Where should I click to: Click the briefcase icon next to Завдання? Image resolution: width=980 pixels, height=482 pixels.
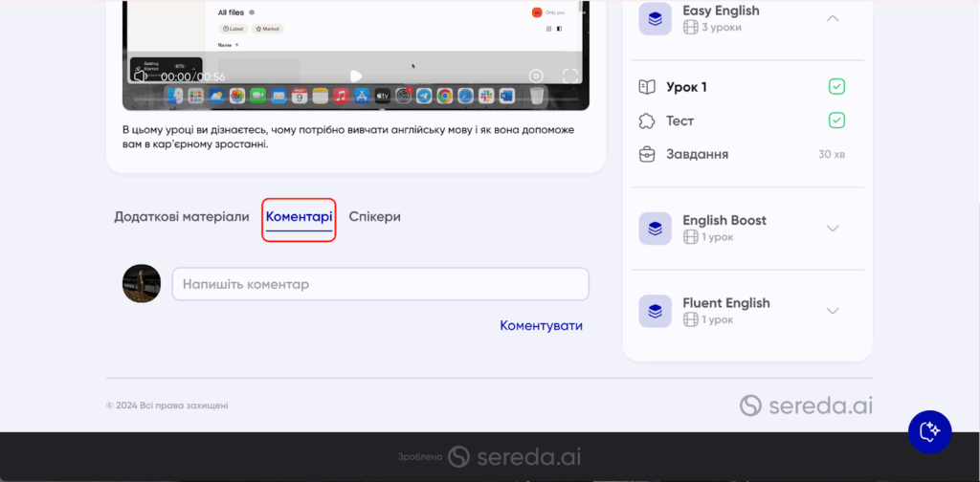coord(647,154)
